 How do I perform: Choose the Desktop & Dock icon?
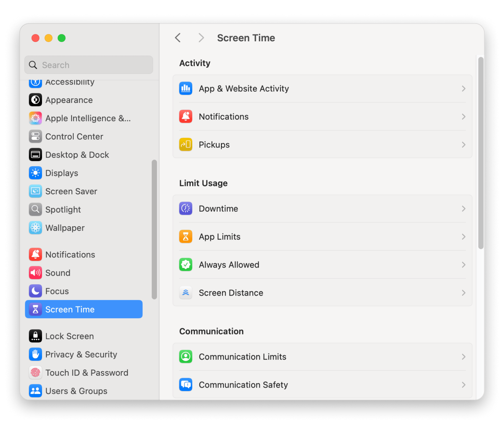36,155
